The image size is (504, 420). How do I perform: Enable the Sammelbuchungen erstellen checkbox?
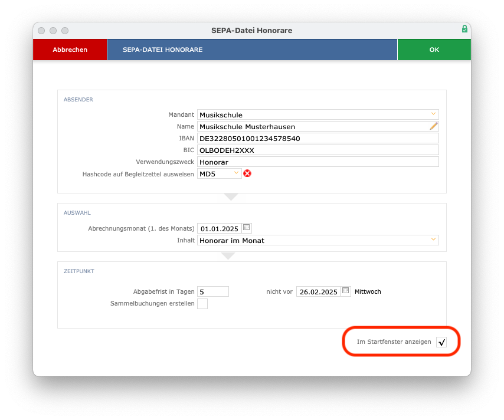pos(202,304)
